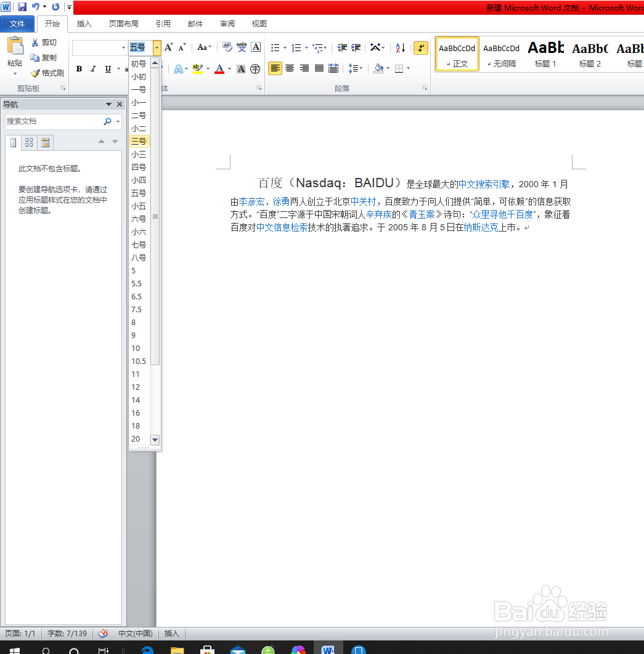Open the Paste options arrow below 粘贴

15,74
